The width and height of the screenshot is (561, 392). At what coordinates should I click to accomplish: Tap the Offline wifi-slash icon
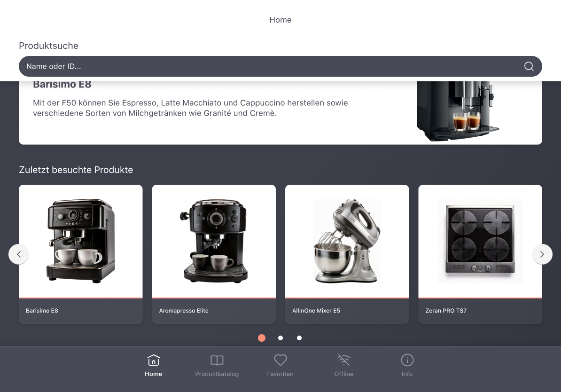click(x=343, y=361)
